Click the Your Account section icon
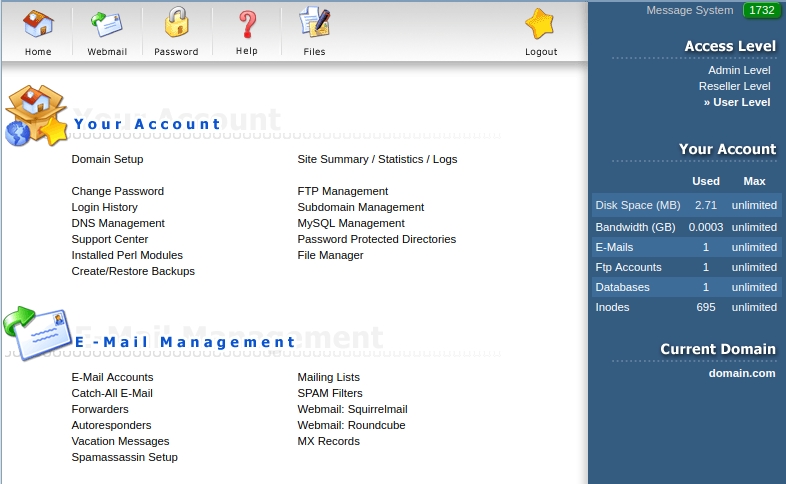Viewport: 786px width, 484px height. pos(36,117)
